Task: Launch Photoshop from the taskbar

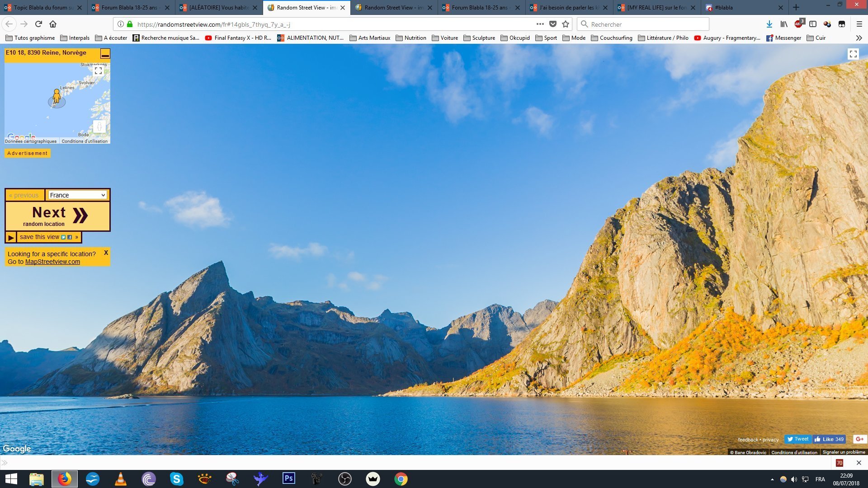Action: 288,479
